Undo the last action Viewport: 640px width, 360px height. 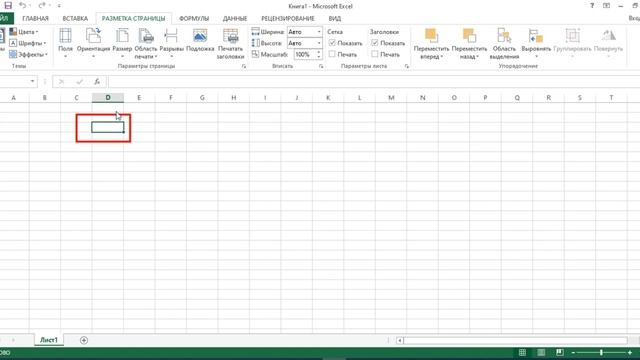click(x=22, y=5)
